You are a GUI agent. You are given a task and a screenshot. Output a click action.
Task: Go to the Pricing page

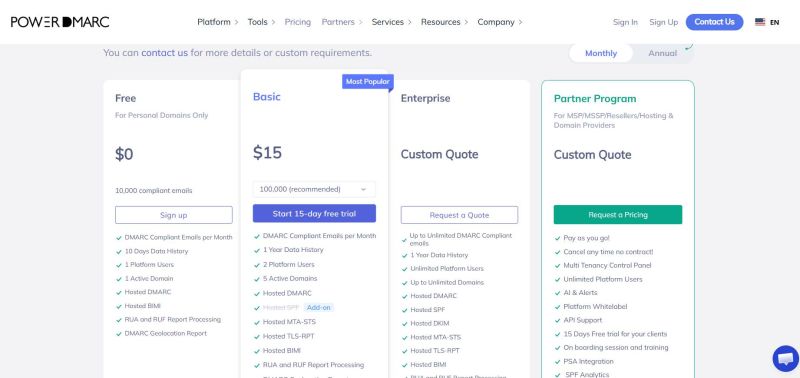(x=297, y=22)
